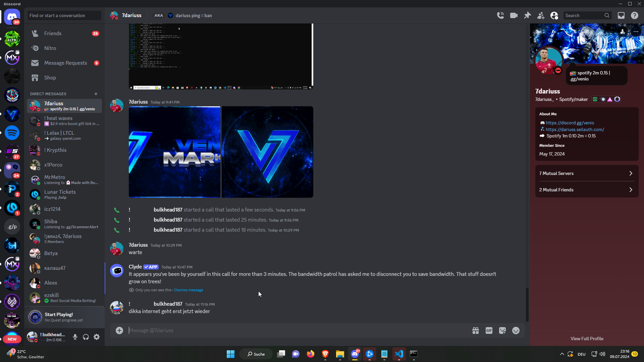Viewport: 644px width, 362px height.
Task: Toggle microphone mute
Action: tap(75, 337)
